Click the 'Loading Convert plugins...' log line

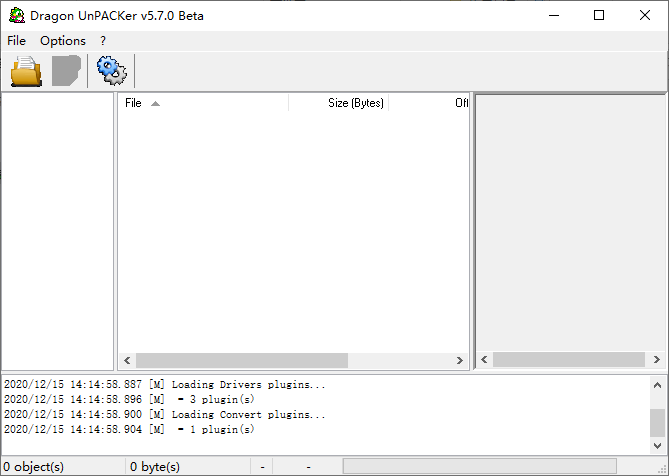(165, 415)
